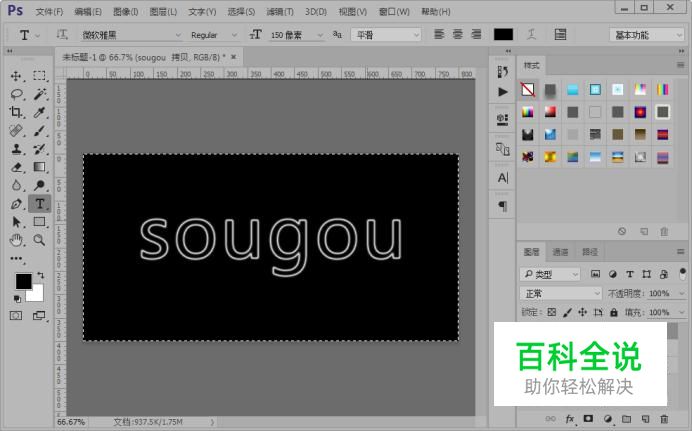Add a layer mask
692x431 pixels.
click(x=588, y=419)
